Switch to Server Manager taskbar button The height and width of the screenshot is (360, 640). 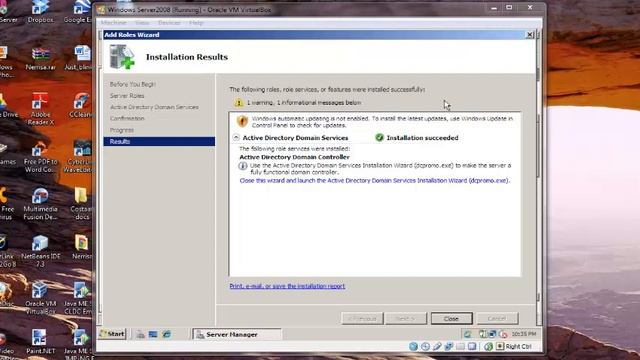pyautogui.click(x=237, y=334)
